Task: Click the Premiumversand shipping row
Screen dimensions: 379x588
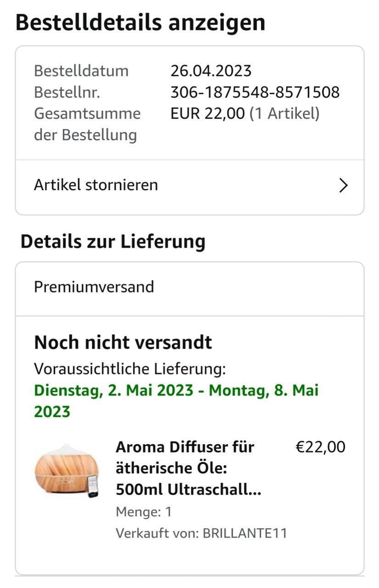Action: [x=94, y=287]
